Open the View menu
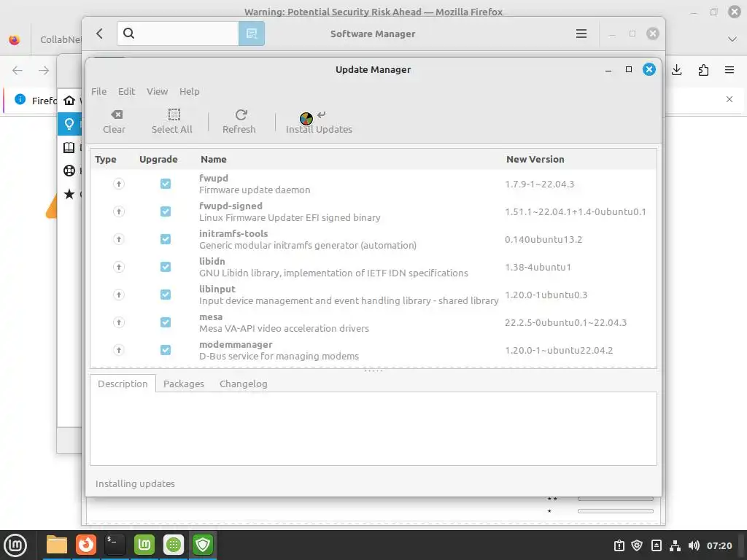 pos(158,91)
